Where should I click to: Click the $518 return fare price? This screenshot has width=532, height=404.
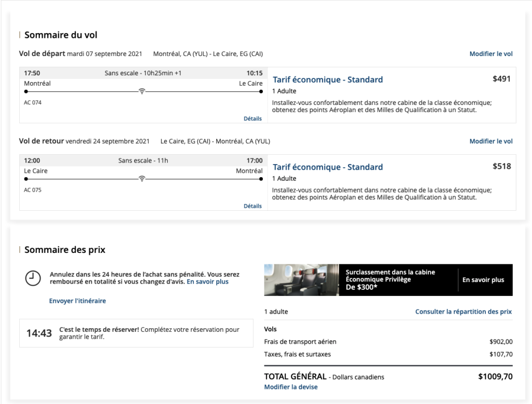tap(501, 166)
